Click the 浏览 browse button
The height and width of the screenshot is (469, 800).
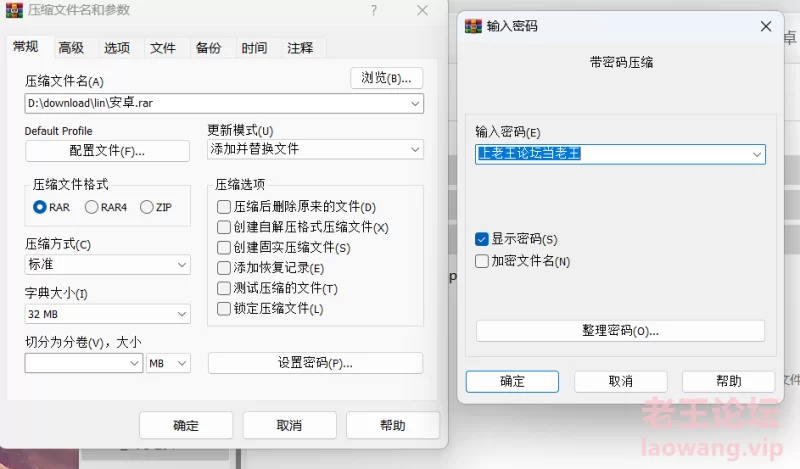[386, 78]
